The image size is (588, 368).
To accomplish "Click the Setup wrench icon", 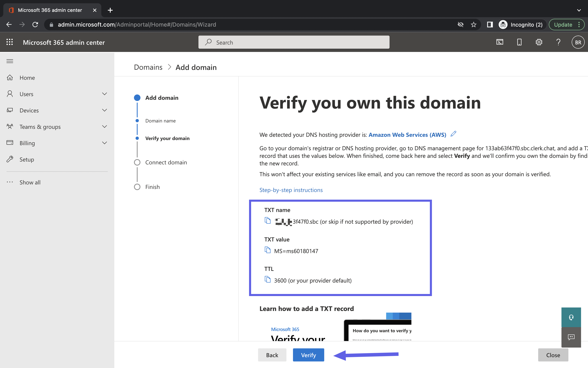I will [x=10, y=159].
